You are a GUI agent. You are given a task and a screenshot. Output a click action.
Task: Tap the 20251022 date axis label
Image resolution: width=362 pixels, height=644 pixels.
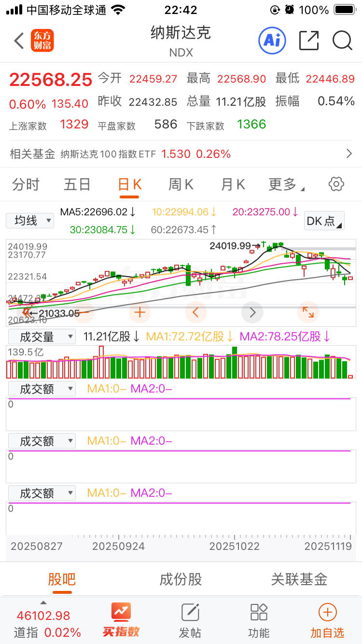click(x=234, y=546)
